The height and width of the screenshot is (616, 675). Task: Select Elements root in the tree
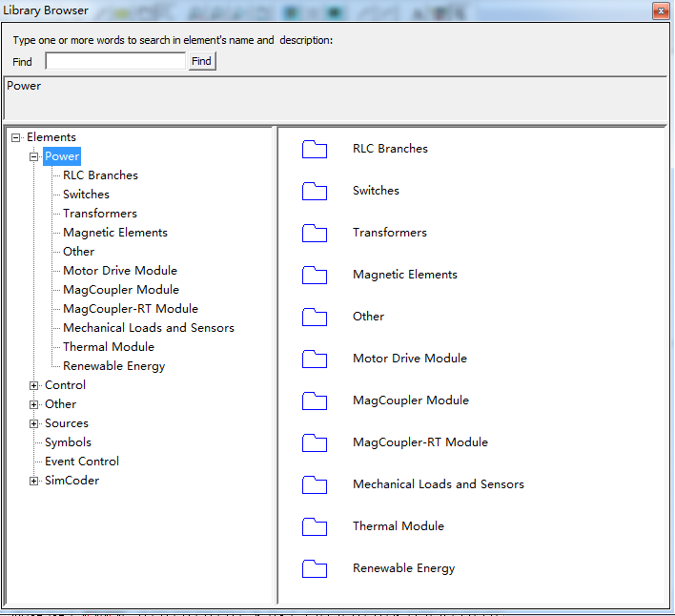click(x=51, y=137)
